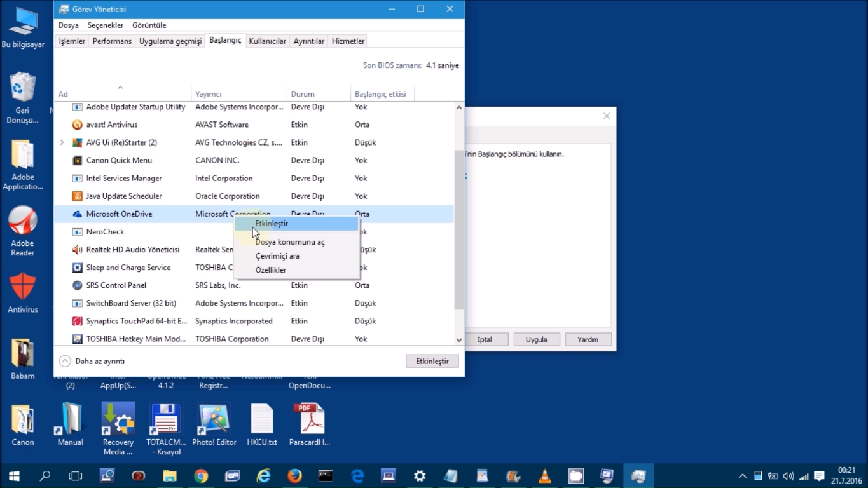The height and width of the screenshot is (488, 868).
Task: Open the Seçenekler menu
Action: pyautogui.click(x=106, y=25)
